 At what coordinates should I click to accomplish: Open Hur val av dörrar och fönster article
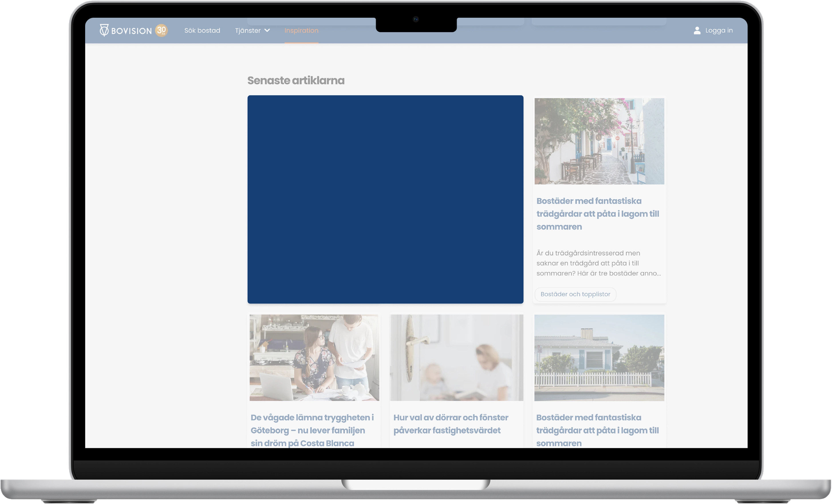450,424
